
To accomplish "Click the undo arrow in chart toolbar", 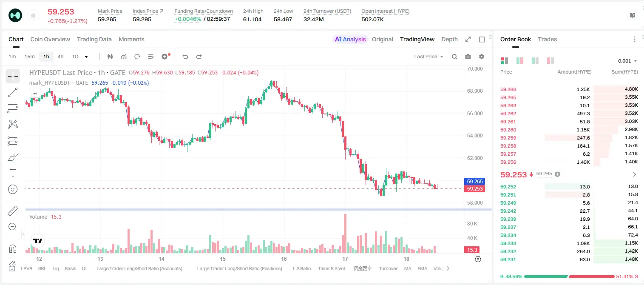I will coord(185,57).
